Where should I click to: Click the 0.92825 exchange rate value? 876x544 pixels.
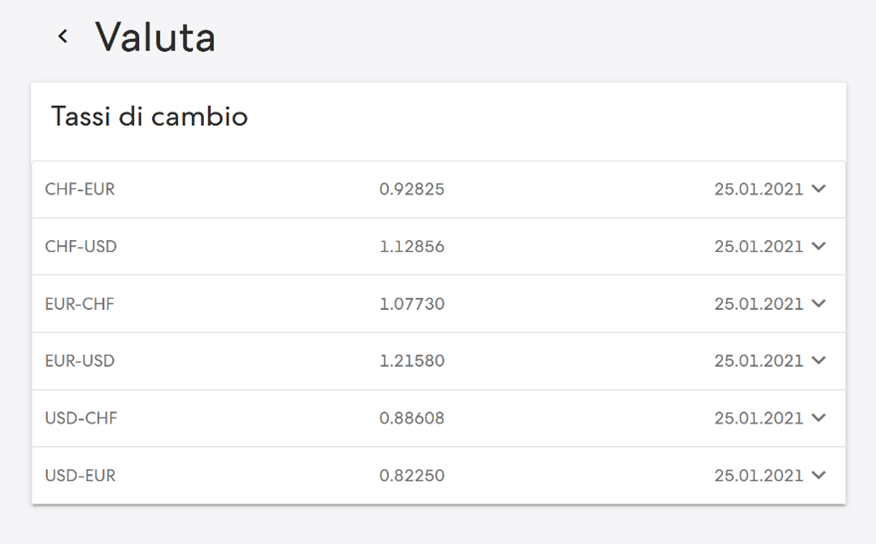tap(412, 189)
